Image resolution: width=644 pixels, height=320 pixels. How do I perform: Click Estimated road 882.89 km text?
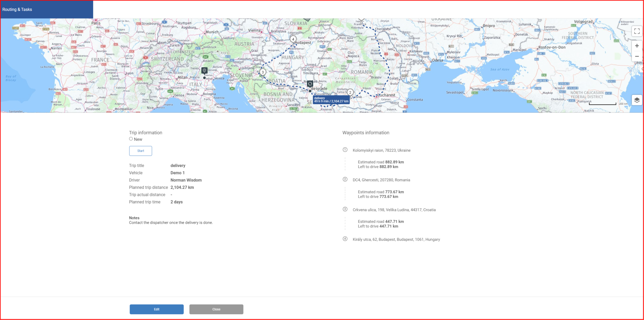click(x=381, y=162)
